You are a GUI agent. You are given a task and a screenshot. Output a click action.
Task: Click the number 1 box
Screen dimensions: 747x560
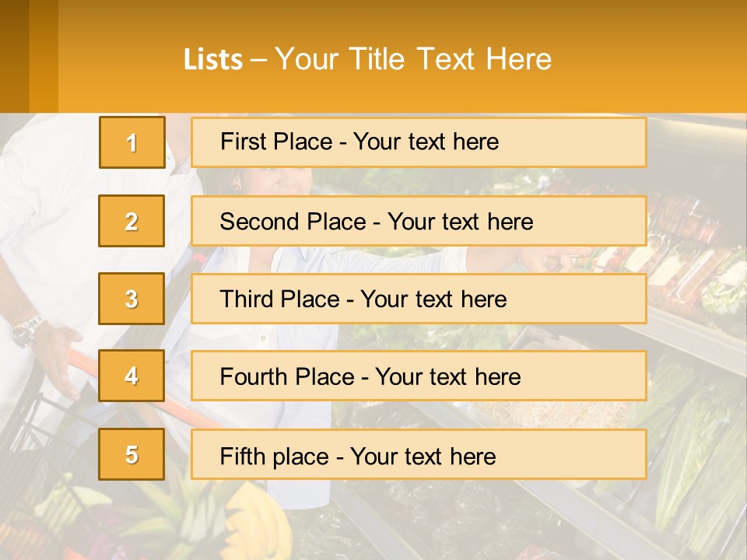click(132, 142)
